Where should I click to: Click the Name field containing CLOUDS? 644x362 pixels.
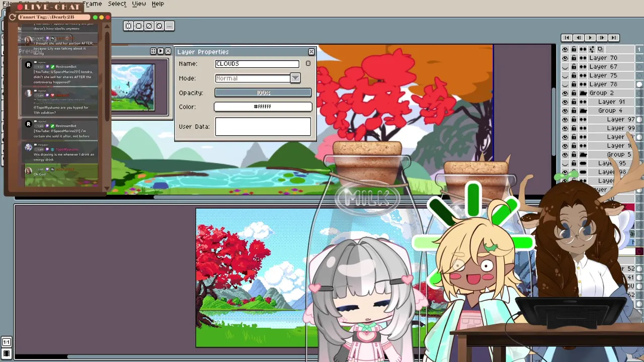point(257,63)
